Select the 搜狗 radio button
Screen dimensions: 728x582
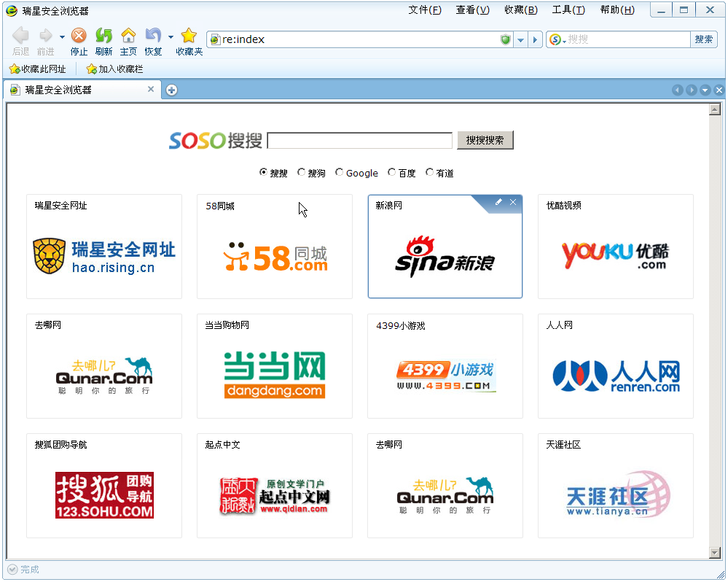point(301,172)
